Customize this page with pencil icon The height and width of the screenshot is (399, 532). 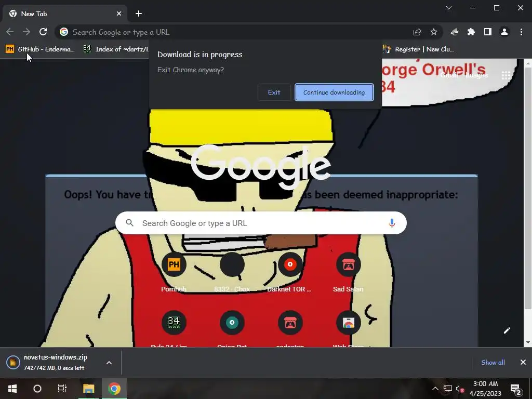point(507,330)
